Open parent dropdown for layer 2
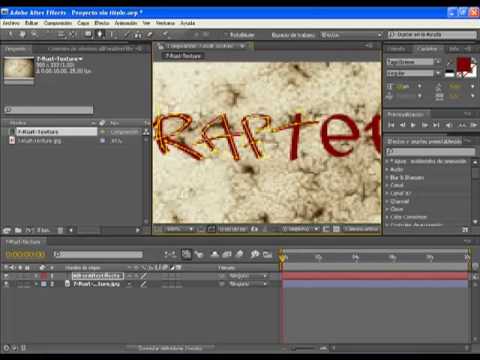This screenshot has height=360, width=480. click(248, 284)
